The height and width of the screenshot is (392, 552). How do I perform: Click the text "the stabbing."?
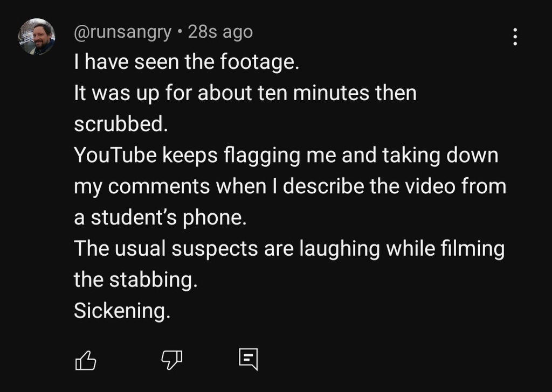pyautogui.click(x=135, y=280)
